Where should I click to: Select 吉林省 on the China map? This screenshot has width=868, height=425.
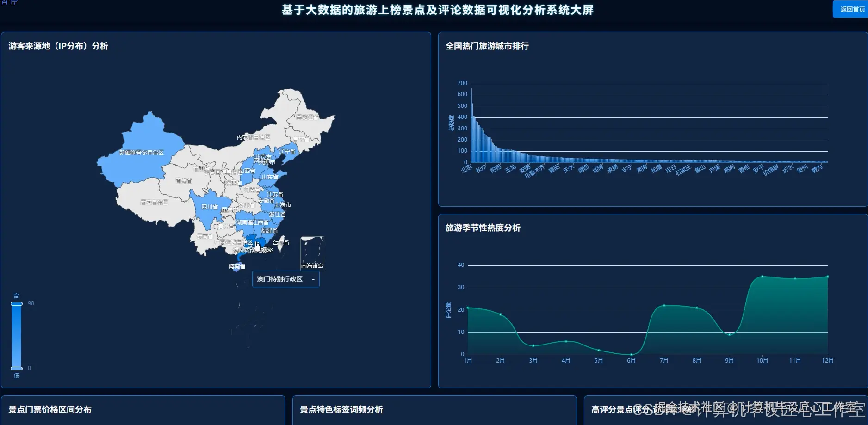pos(301,139)
